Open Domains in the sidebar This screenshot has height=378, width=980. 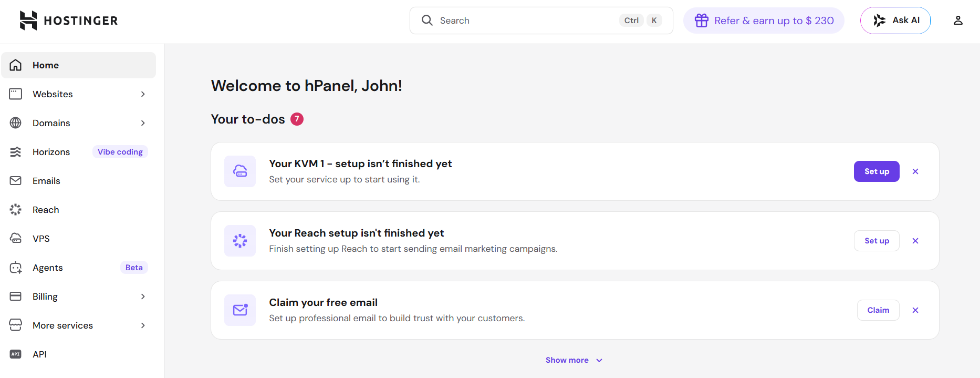(x=79, y=123)
